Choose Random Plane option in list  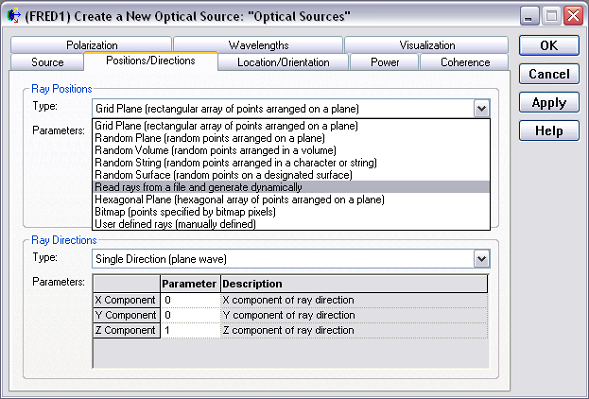291,138
